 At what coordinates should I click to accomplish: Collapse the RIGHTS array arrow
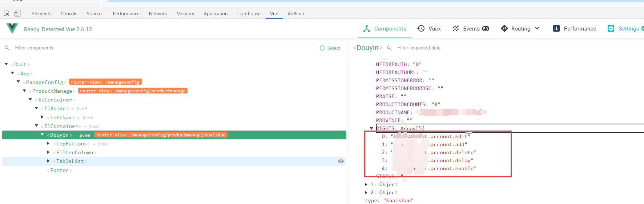click(x=371, y=128)
